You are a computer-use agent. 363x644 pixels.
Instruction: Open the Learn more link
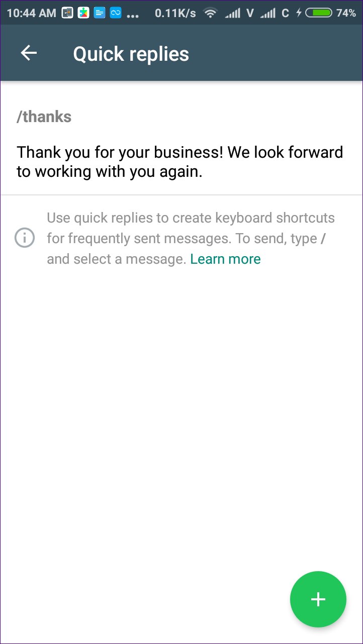(225, 259)
